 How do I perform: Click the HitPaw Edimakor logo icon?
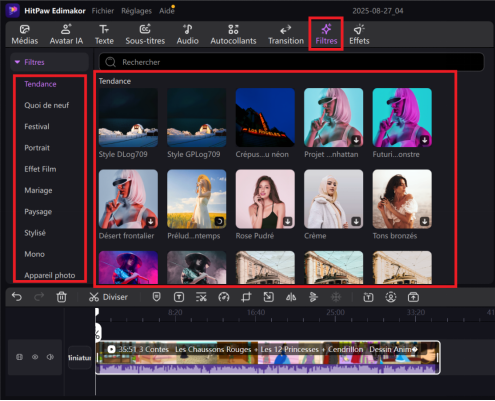[13, 10]
